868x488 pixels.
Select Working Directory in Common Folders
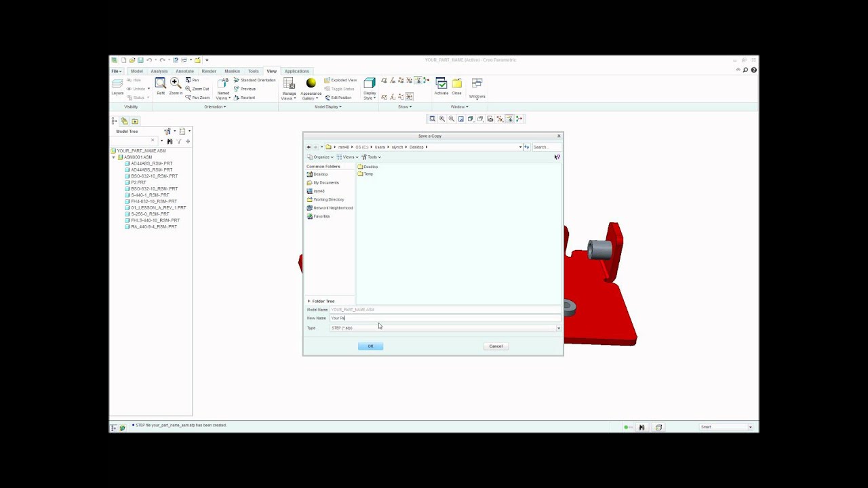[x=325, y=199]
